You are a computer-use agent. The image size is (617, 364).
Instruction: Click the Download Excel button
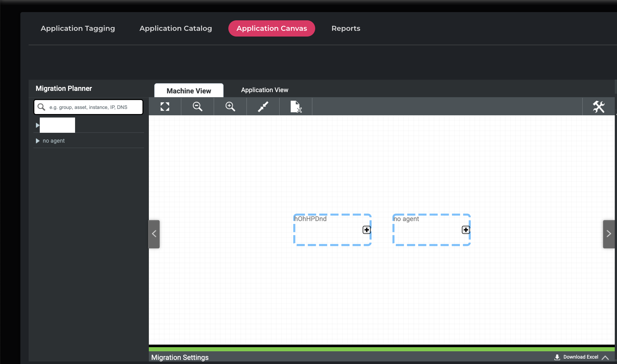pos(576,357)
